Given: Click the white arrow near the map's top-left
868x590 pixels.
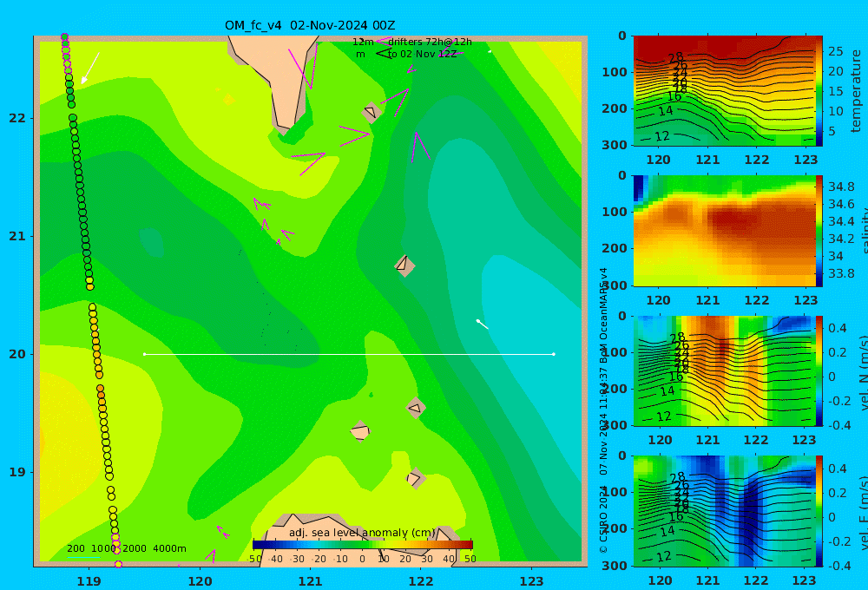Looking at the screenshot, I should (90, 69).
